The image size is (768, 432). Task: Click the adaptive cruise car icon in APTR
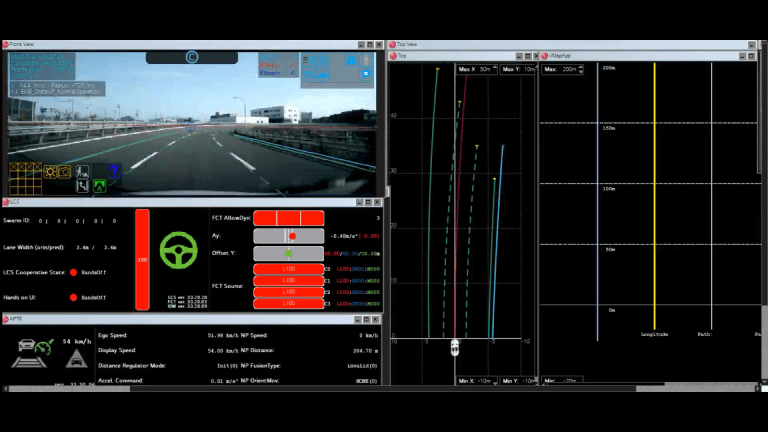click(26, 343)
